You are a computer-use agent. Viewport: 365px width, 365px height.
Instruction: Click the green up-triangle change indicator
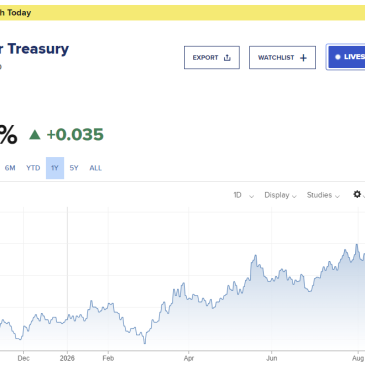pos(35,135)
